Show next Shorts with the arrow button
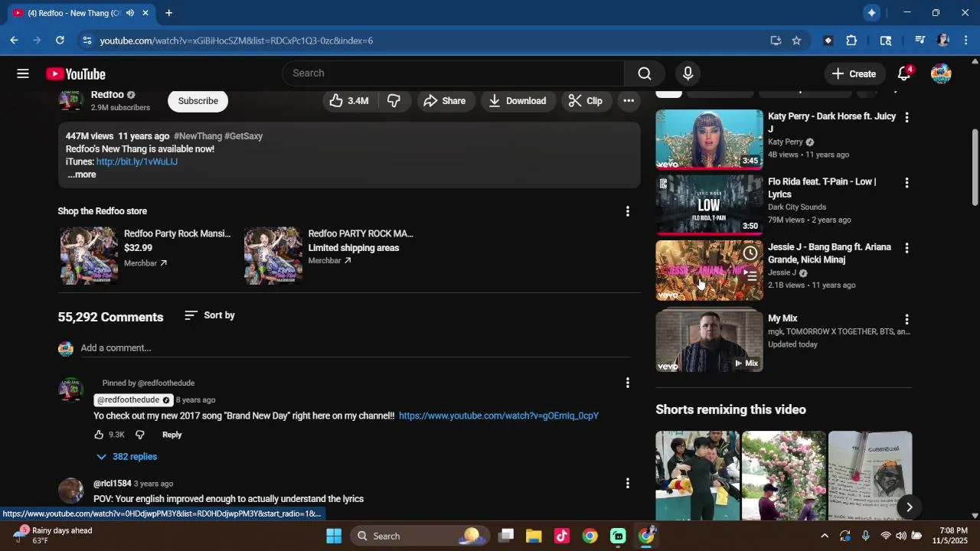The height and width of the screenshot is (551, 980). coord(909,507)
